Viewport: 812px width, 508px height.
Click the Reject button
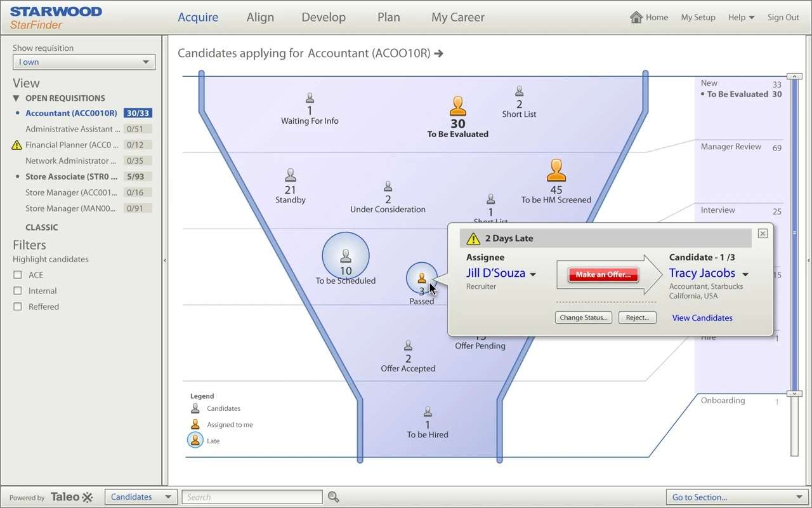(638, 317)
